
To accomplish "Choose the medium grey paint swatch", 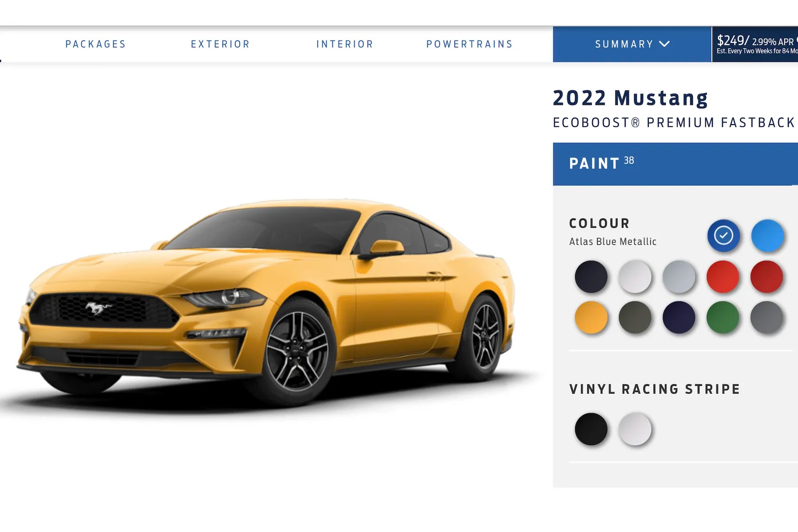I will 767,317.
